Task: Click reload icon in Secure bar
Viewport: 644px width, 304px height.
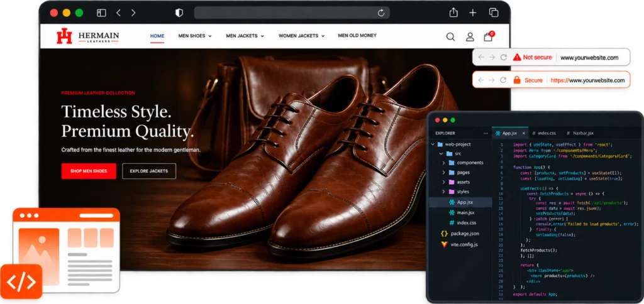Action: click(503, 80)
